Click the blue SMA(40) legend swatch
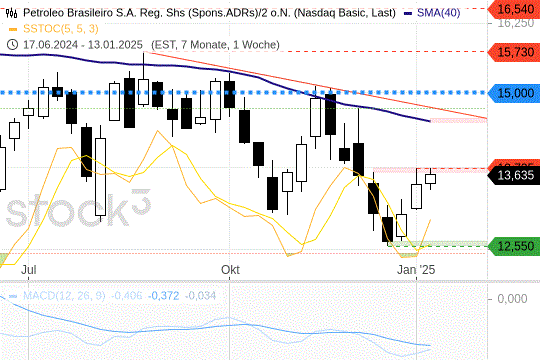Screen dimensions: 540x360 coord(408,13)
